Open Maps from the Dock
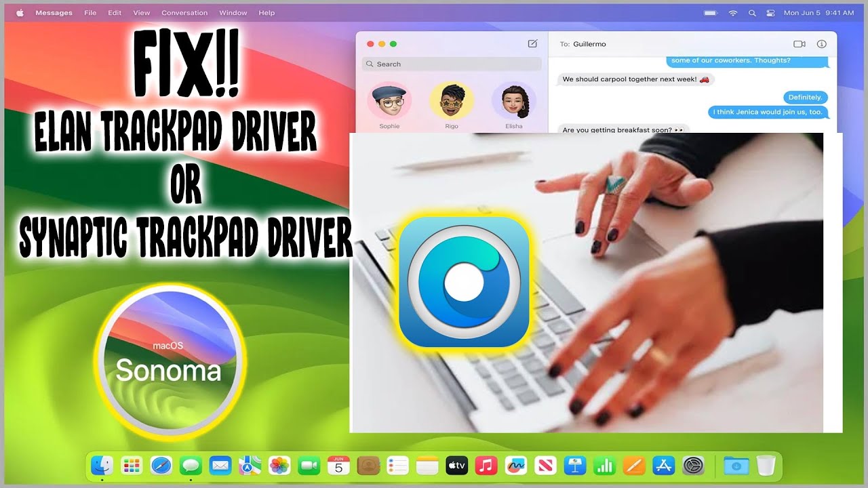868x488 pixels. tap(250, 466)
